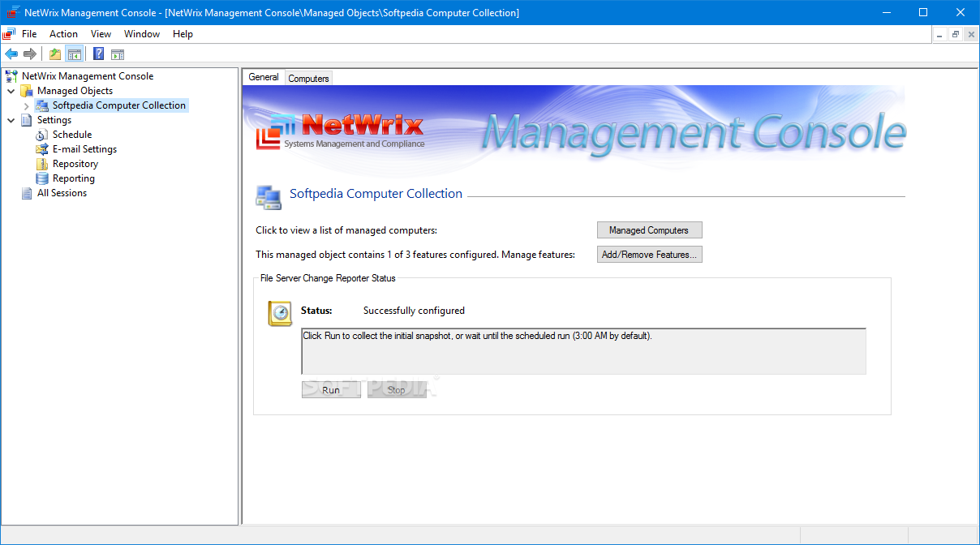Click the Add/Remove Features... button
Viewport: 980px width, 545px height.
point(649,255)
